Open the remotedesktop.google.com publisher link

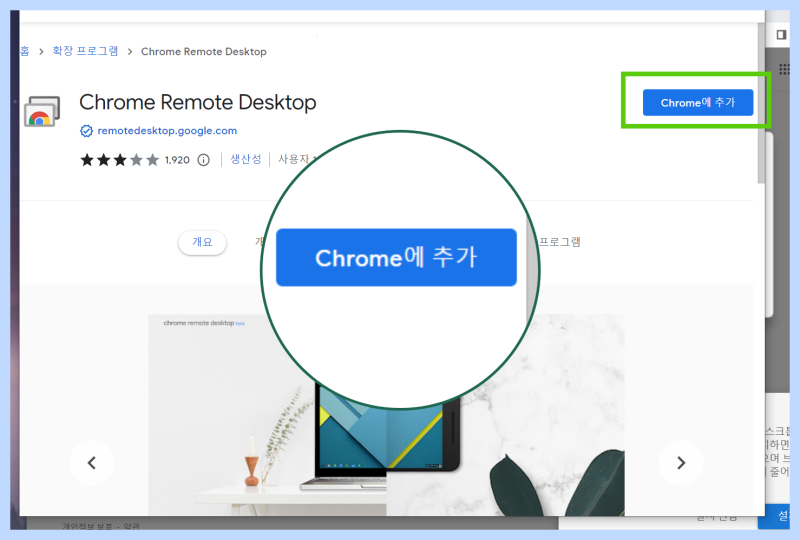click(167, 131)
